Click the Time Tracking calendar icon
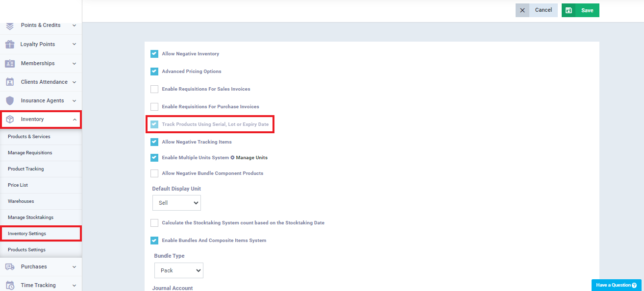 click(x=10, y=285)
